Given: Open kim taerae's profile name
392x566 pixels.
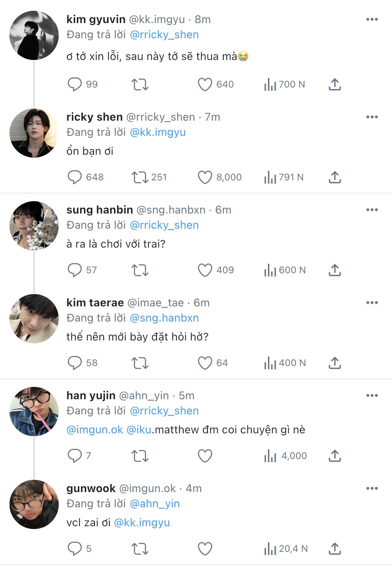Looking at the screenshot, I should point(95,303).
